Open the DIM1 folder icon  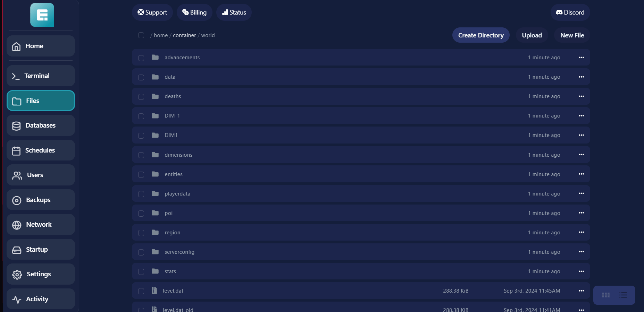[x=155, y=135]
